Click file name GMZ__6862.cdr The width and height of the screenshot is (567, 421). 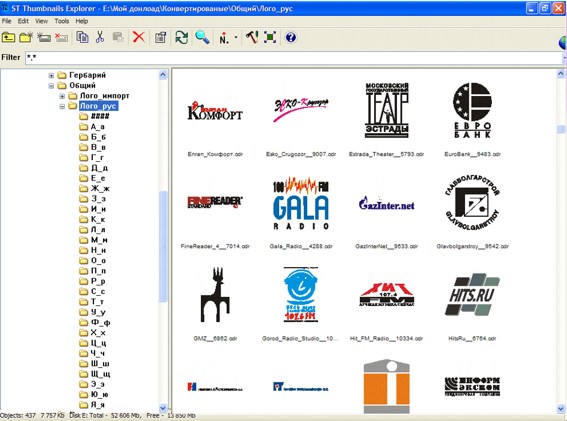215,339
